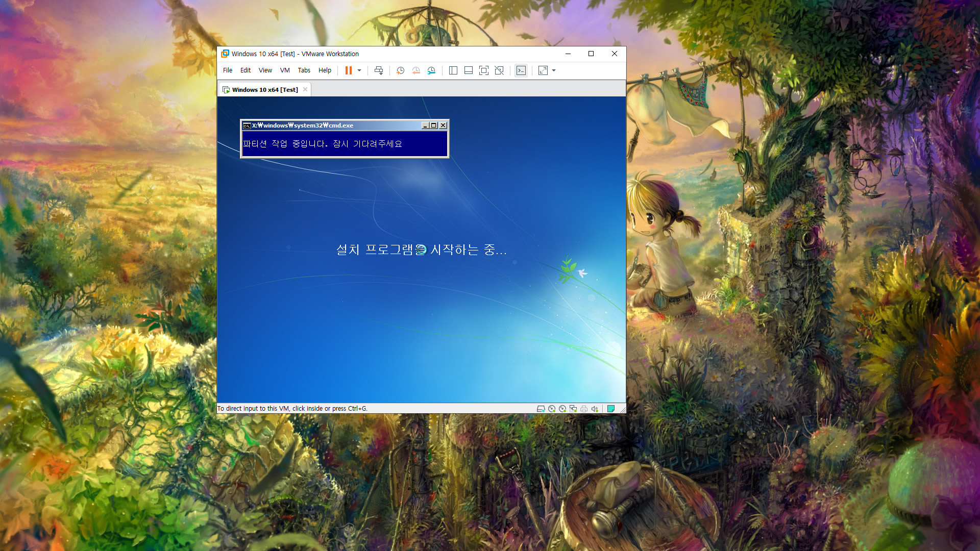Screen dimensions: 980x551
Task: Toggle the library sidebar panel icon
Action: [453, 70]
